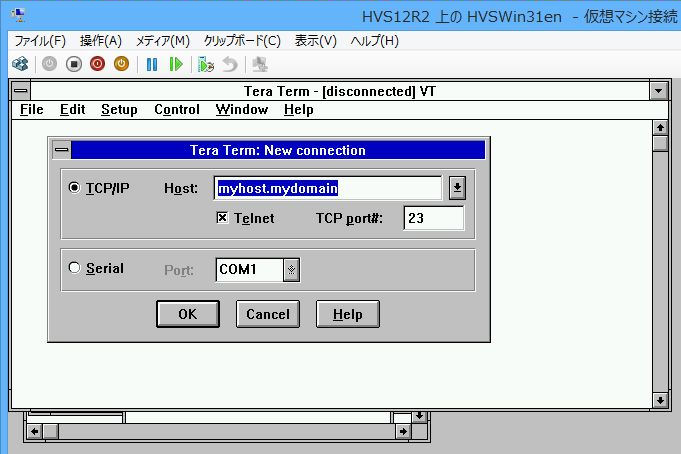Image resolution: width=681 pixels, height=454 pixels.
Task: Click the red Shut Down VM icon
Action: [x=97, y=64]
